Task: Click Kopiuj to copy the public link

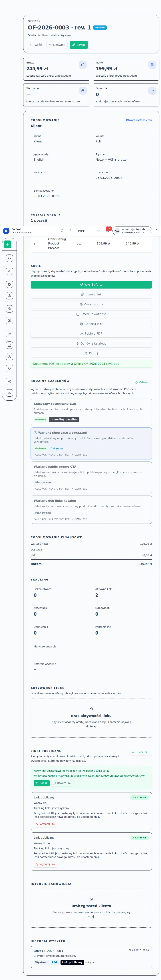Action: (42, 783)
